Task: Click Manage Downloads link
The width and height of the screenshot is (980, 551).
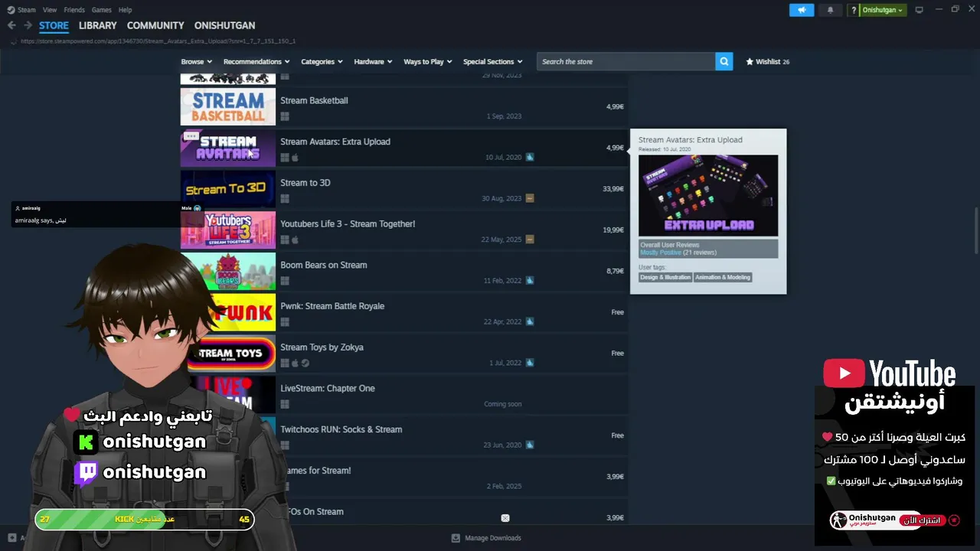Action: pyautogui.click(x=492, y=538)
